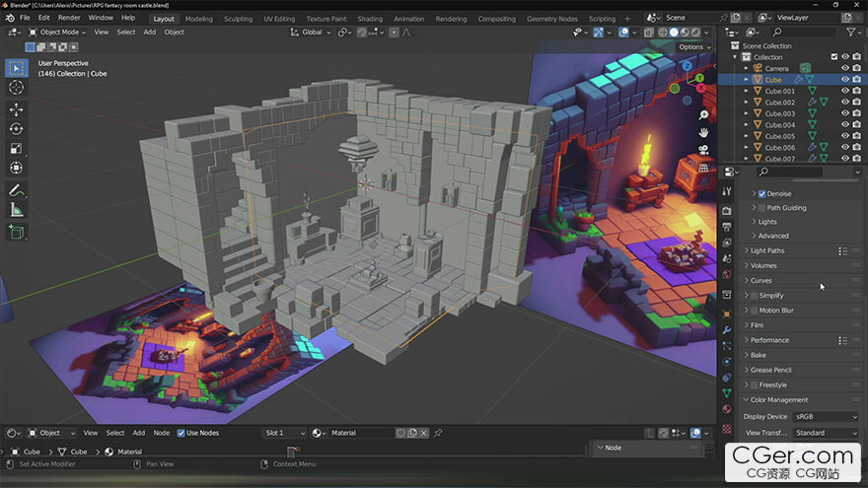868x488 pixels.
Task: Hide the Cube.003 object eye icon
Action: tap(844, 113)
